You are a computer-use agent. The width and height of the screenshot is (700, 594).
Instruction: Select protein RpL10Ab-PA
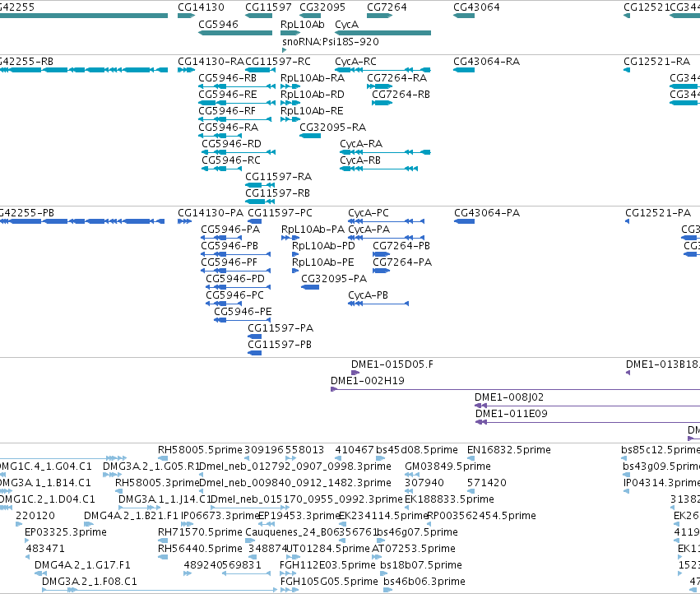point(313,230)
